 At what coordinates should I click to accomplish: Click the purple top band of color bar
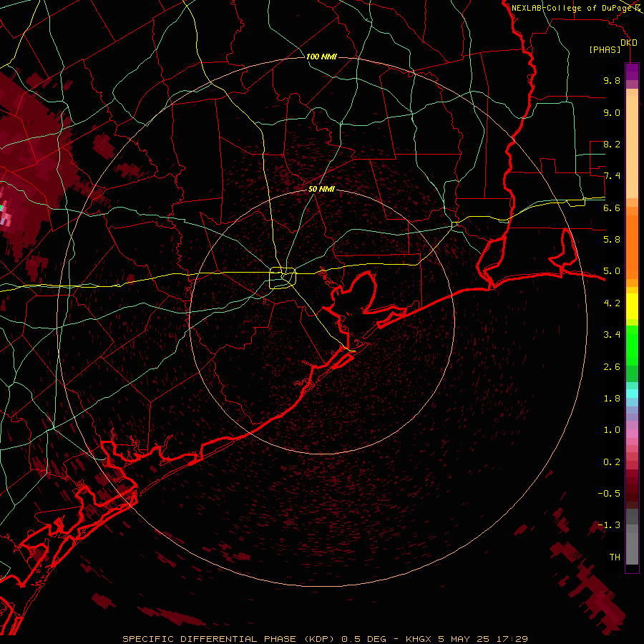632,72
